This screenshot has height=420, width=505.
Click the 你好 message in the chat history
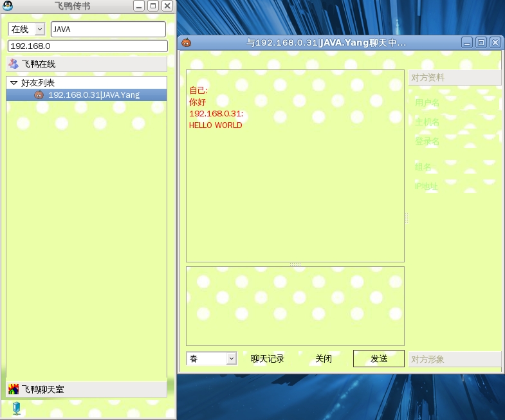click(197, 102)
